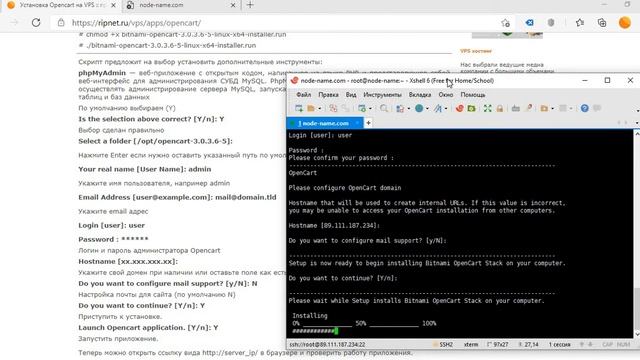Click 'Hostname [89.111.187.234]:' terminal line
The height and width of the screenshot is (360, 640).
334,225
